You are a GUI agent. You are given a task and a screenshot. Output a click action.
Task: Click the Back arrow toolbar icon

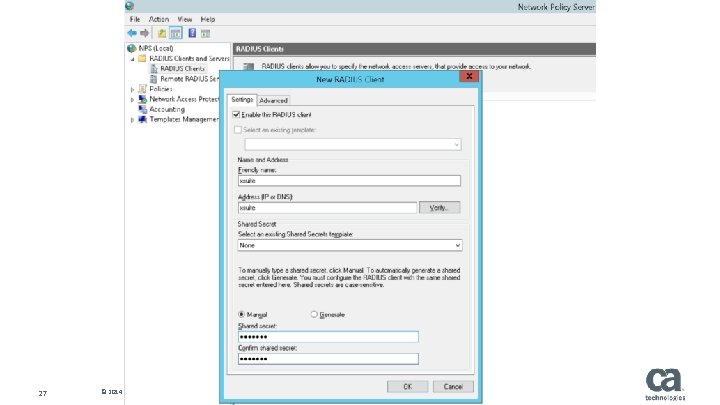(x=132, y=33)
